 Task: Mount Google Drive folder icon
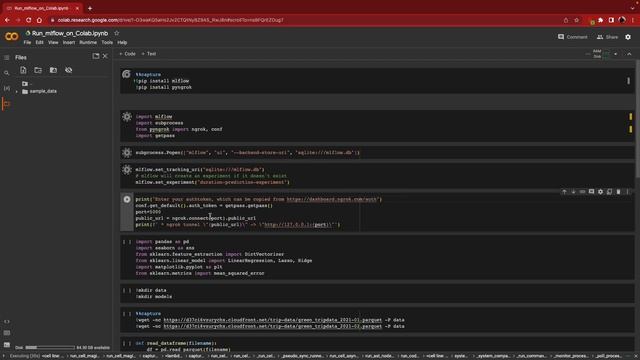coord(53,70)
